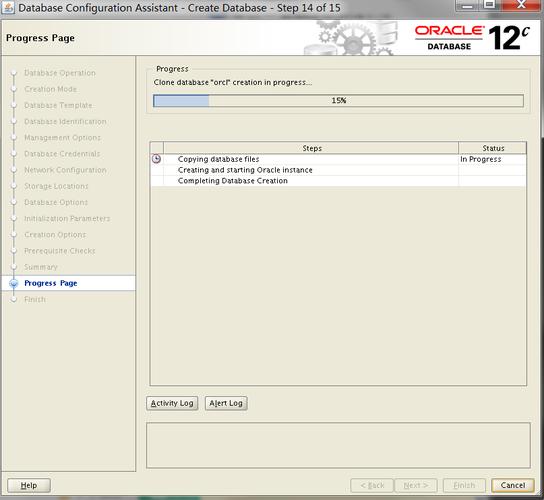Click the clock icon beside Copying database files
The image size is (544, 500).
(x=156, y=159)
